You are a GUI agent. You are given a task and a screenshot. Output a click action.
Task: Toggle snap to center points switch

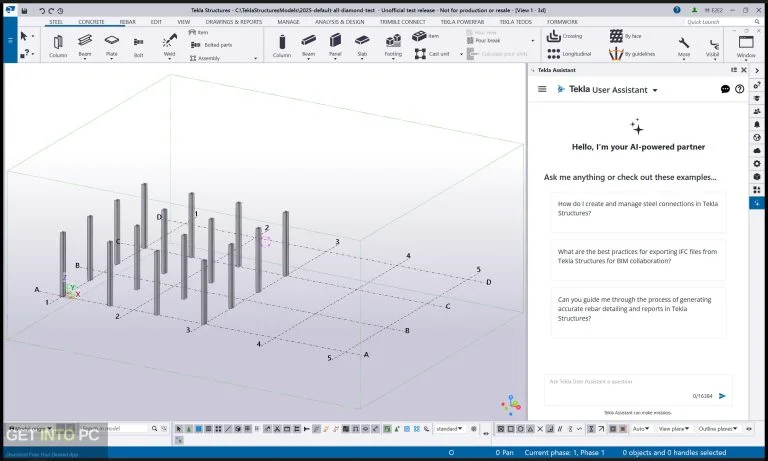tap(520, 429)
